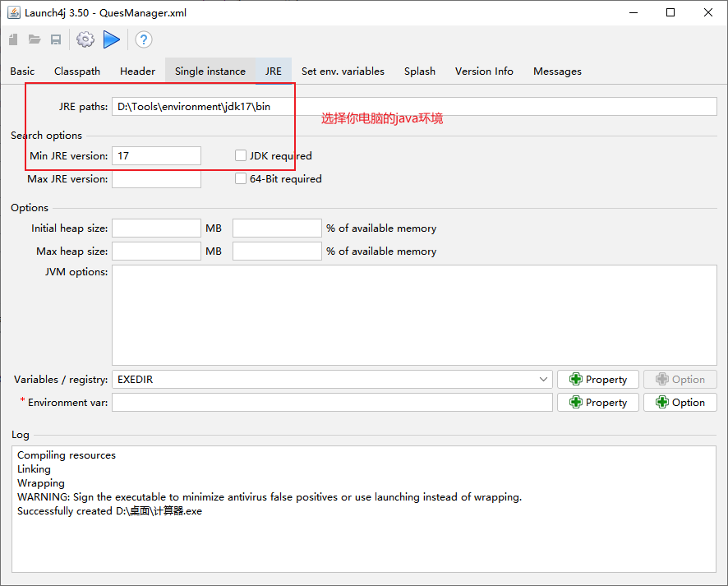Close the Launch4j window
This screenshot has height=586, width=728.
(708, 12)
